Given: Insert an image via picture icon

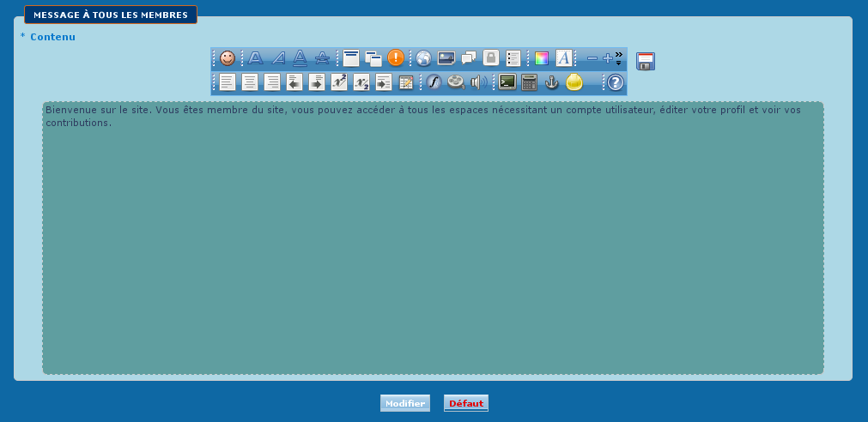Looking at the screenshot, I should 446,58.
